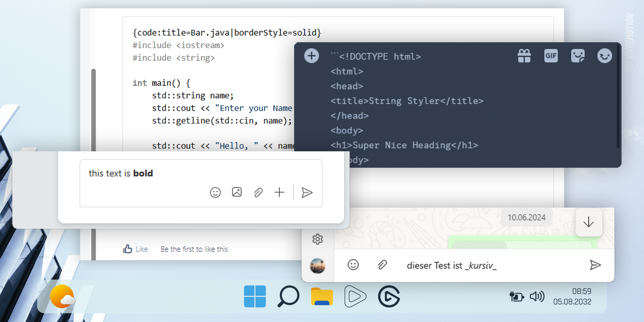The height and width of the screenshot is (322, 644).
Task: Send the 'this text is bold' message
Action: click(x=307, y=192)
